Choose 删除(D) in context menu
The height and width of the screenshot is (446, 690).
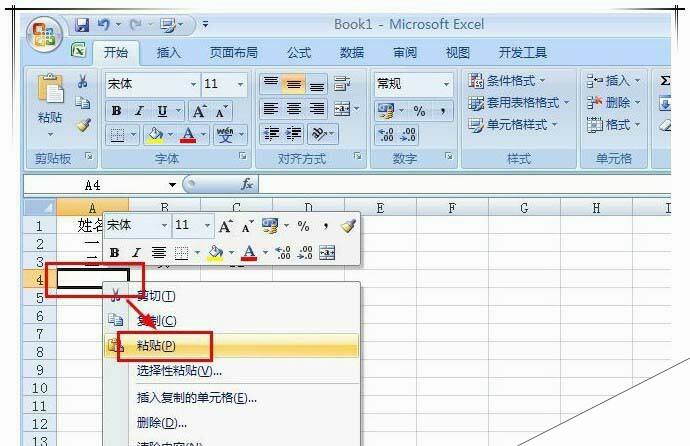click(x=231, y=423)
